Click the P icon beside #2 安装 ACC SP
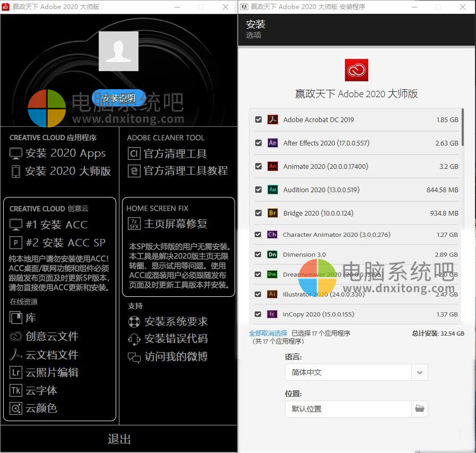Viewport: 476px width, 453px height. click(x=16, y=243)
